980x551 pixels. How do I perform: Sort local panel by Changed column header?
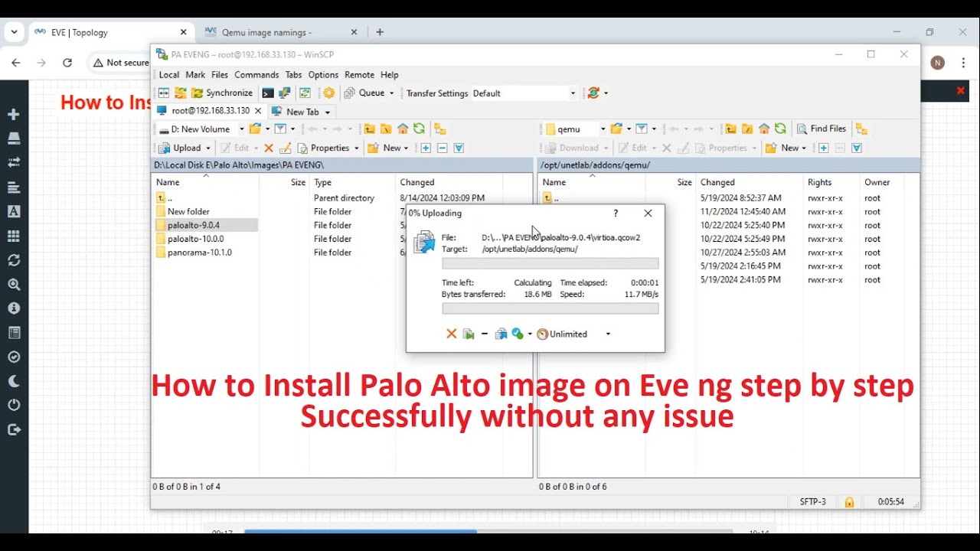[417, 182]
